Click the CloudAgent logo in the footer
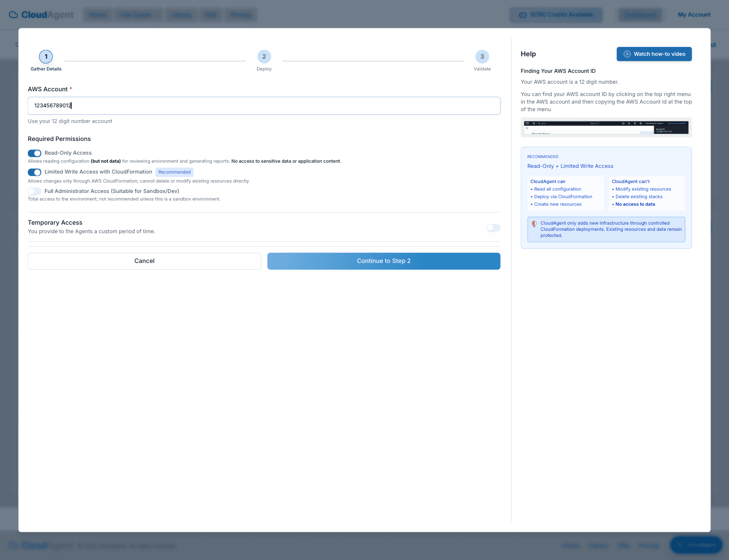 click(29, 545)
